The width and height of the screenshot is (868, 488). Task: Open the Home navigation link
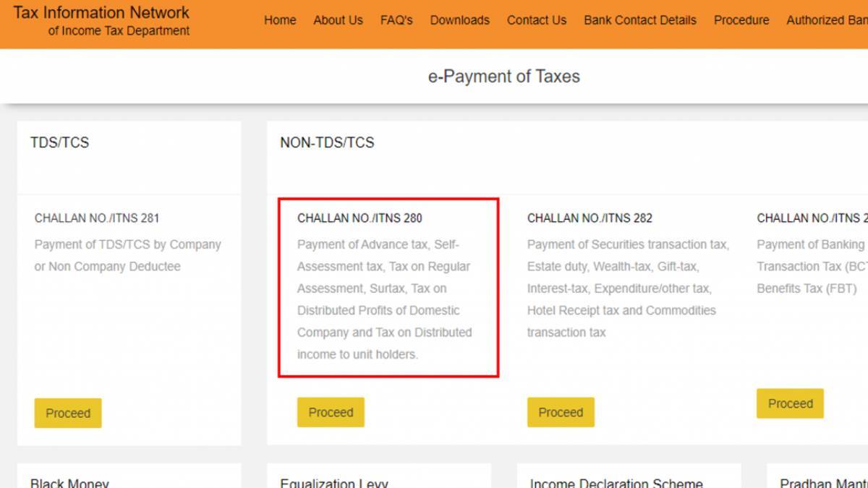(280, 20)
